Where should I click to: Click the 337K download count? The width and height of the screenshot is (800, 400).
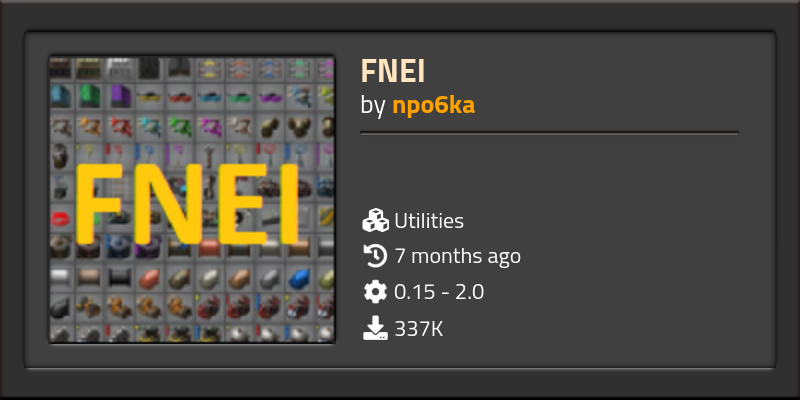pyautogui.click(x=419, y=329)
